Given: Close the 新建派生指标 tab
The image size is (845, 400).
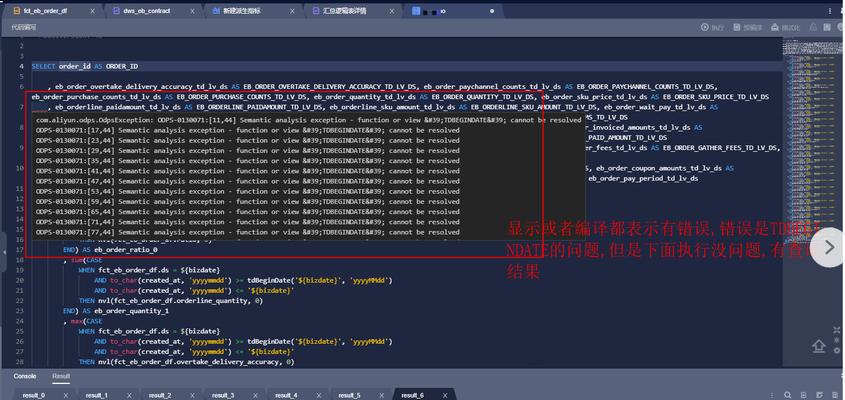Looking at the screenshot, I should pos(293,11).
